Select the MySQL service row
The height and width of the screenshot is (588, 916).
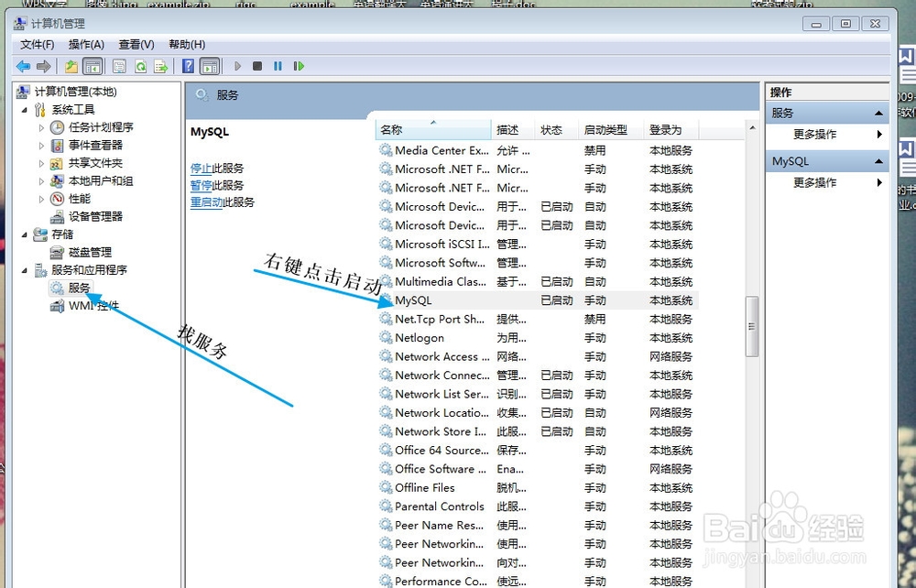538,300
